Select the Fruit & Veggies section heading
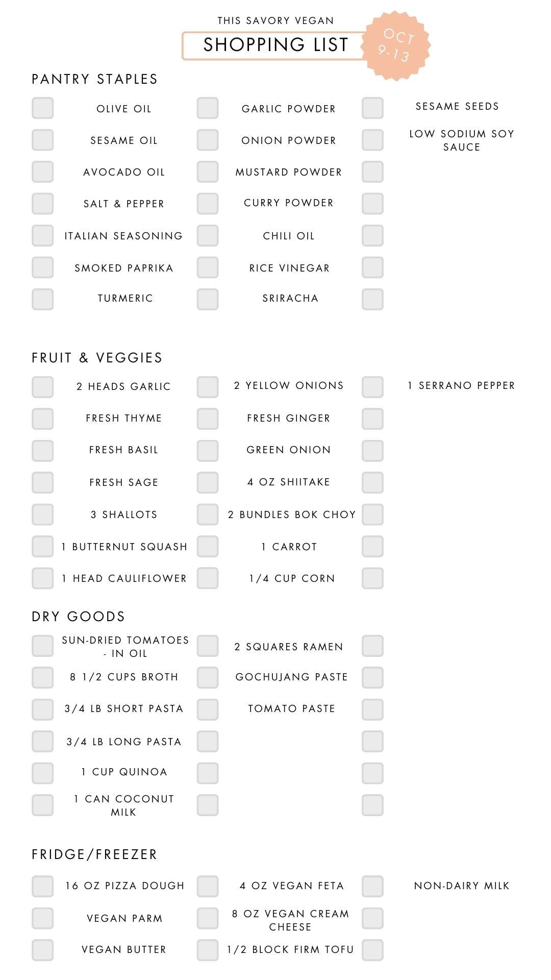This screenshot has width=551, height=980. (x=97, y=358)
